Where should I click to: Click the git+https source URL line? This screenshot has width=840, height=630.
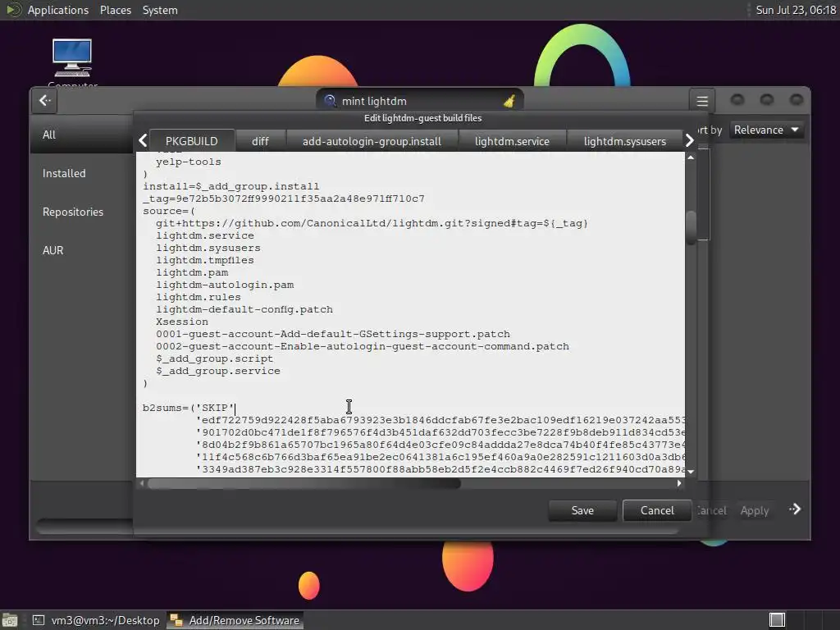pos(372,223)
